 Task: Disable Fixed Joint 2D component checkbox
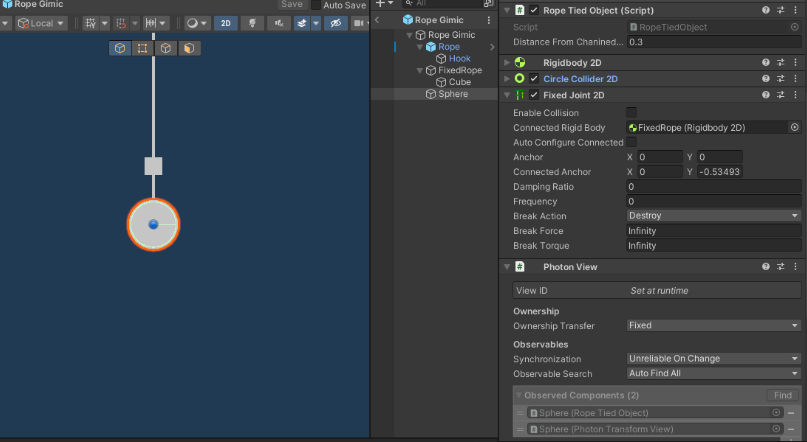pyautogui.click(x=534, y=95)
